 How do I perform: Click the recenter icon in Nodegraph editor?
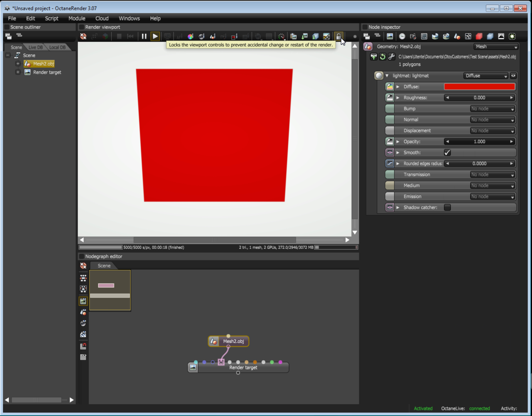[x=83, y=266]
